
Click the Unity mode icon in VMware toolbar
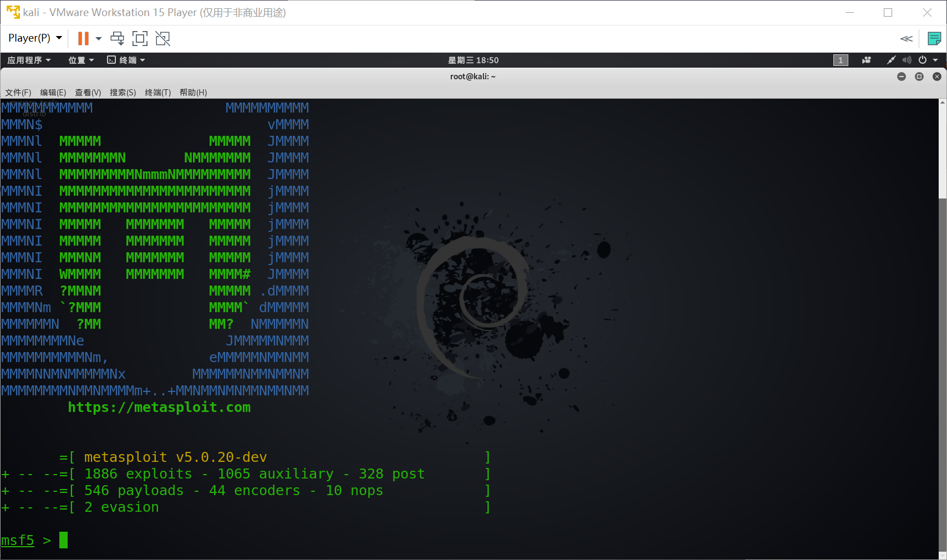(x=162, y=38)
